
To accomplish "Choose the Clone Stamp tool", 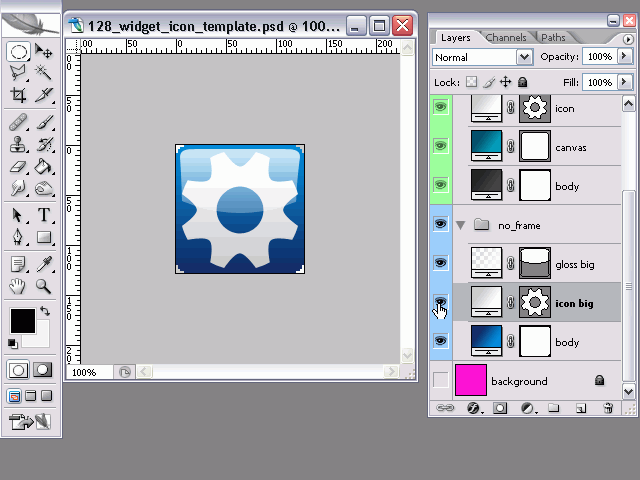I will coord(18,144).
